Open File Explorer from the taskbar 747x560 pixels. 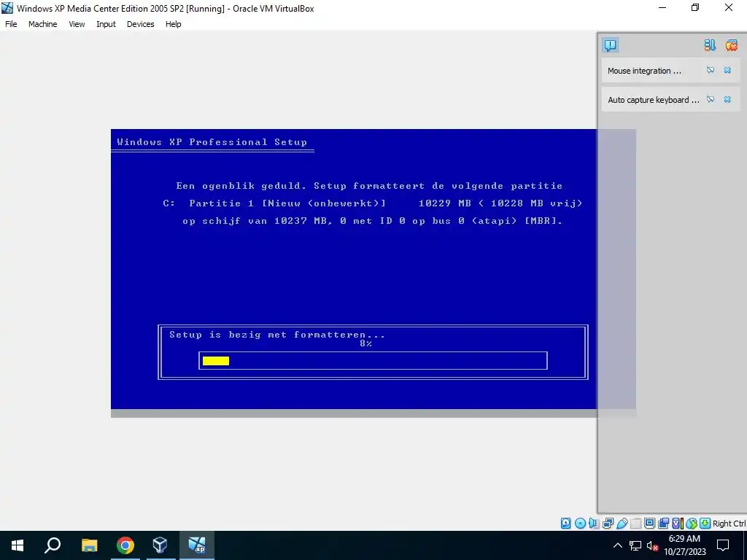click(x=89, y=545)
